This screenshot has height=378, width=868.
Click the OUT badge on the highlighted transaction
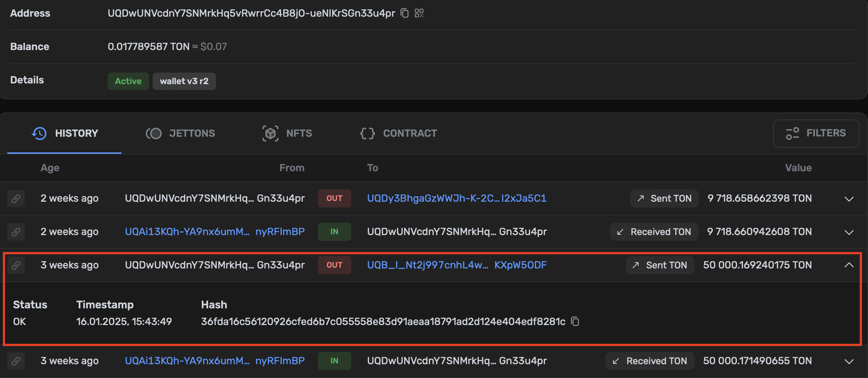point(334,265)
